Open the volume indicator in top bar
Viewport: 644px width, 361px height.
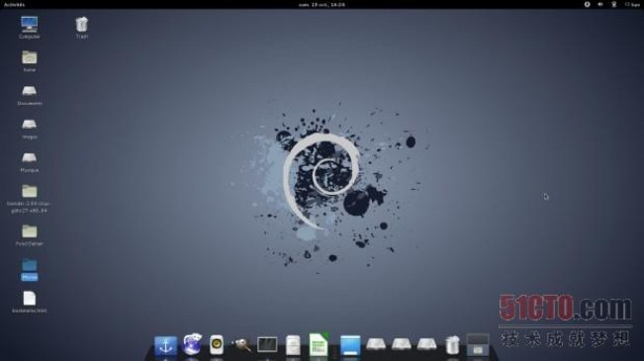point(600,5)
